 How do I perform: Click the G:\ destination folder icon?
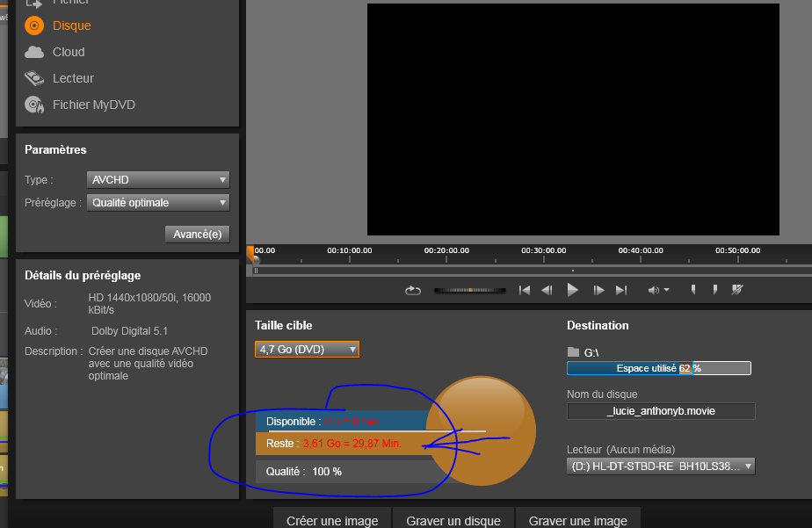point(573,352)
